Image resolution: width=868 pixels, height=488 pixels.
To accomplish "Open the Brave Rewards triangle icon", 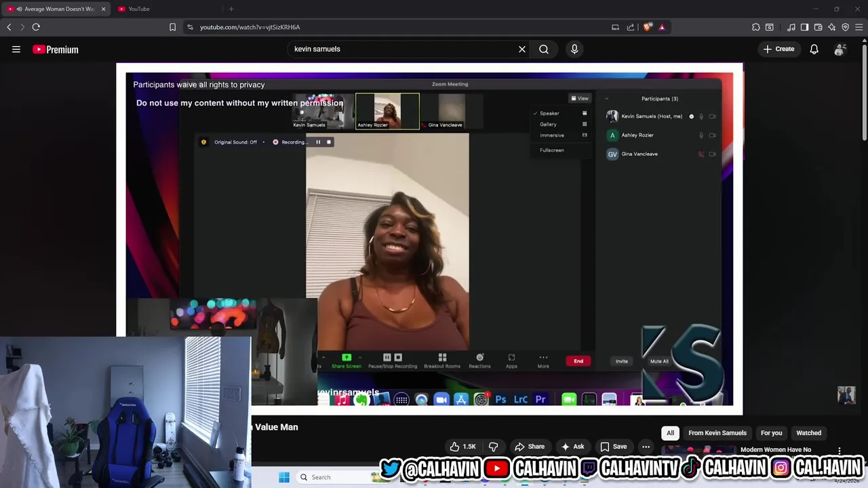I will (x=662, y=27).
